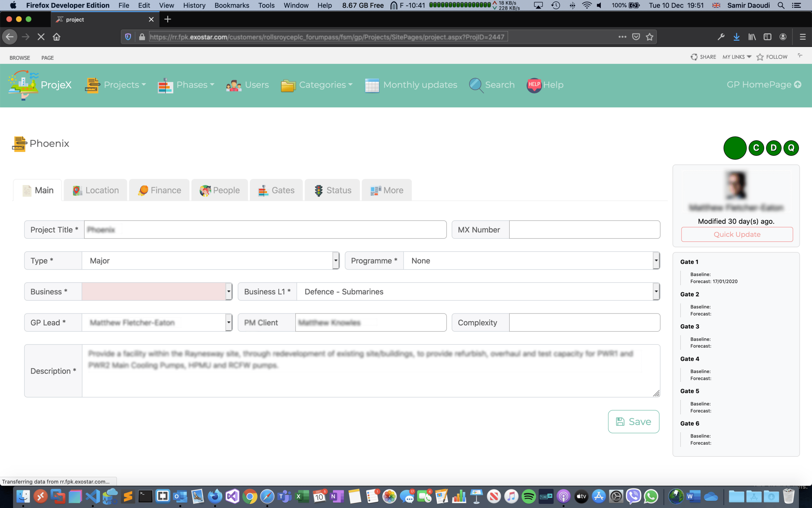Switch to the Location tab

point(95,190)
